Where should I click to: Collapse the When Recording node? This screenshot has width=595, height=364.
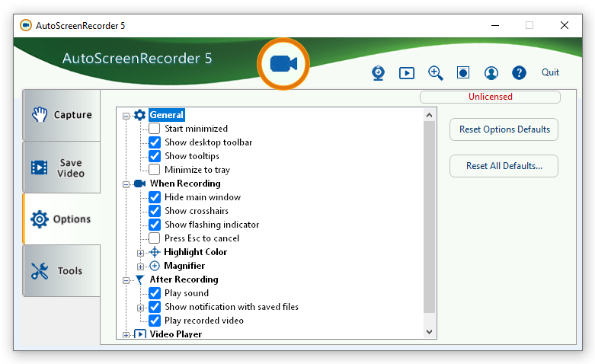pos(126,184)
